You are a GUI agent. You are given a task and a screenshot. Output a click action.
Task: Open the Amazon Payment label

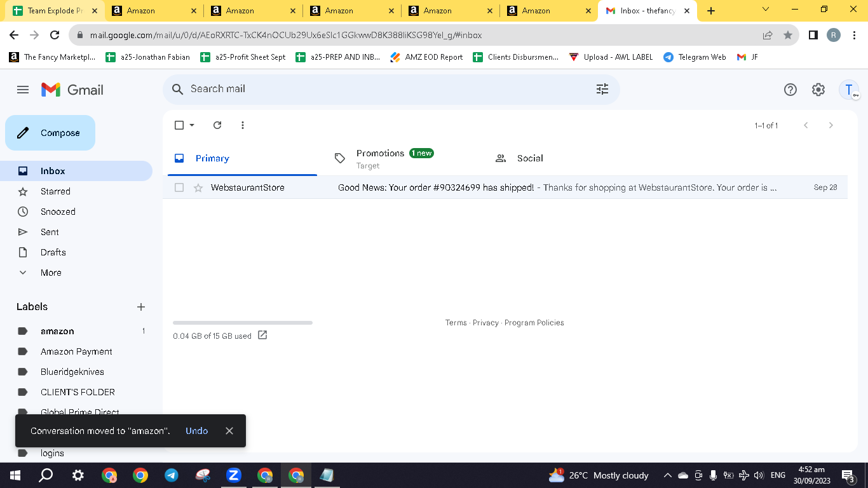[x=76, y=351]
